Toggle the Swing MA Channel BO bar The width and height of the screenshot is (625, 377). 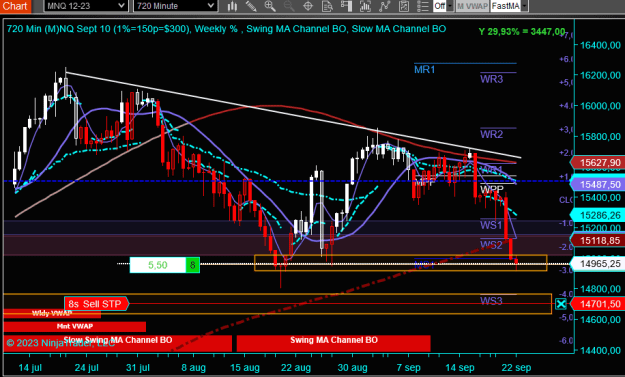[x=334, y=343]
